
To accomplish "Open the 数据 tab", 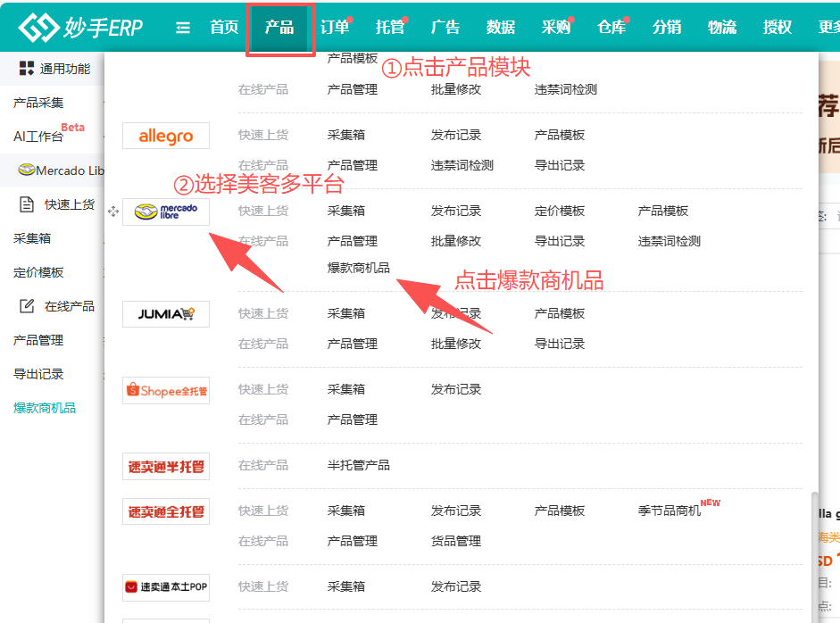I will [x=501, y=27].
